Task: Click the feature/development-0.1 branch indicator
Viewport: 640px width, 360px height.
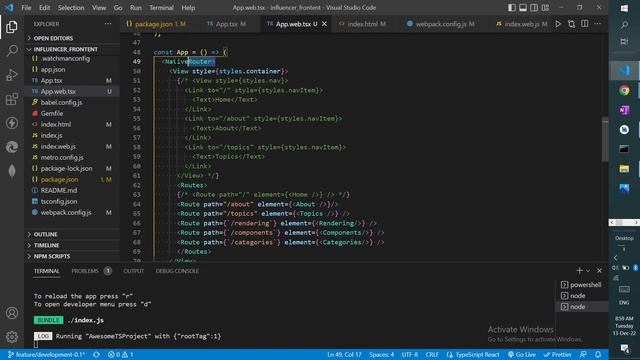Action: (46, 355)
